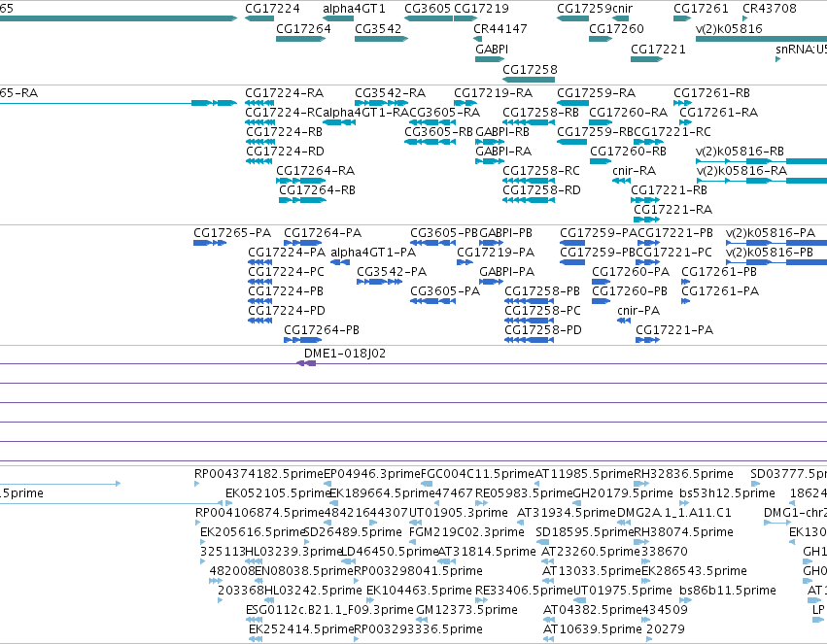
Task: Click the SD18595.5prime EST label
Action: click(584, 532)
